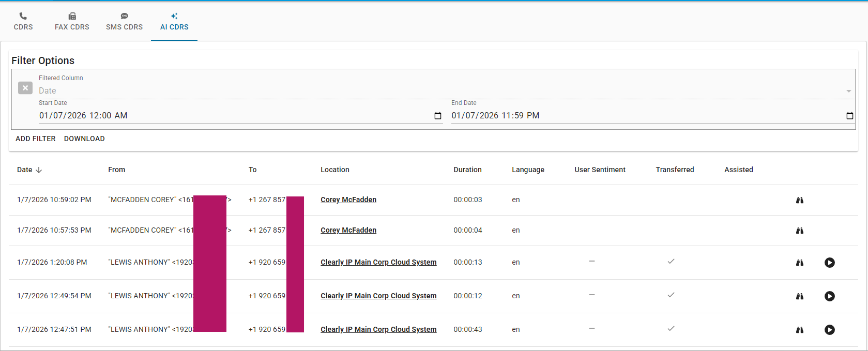This screenshot has width=868, height=351.
Task: Open Clearly IP Main Corp Cloud System link for 1:20:08 PM
Action: pos(378,262)
